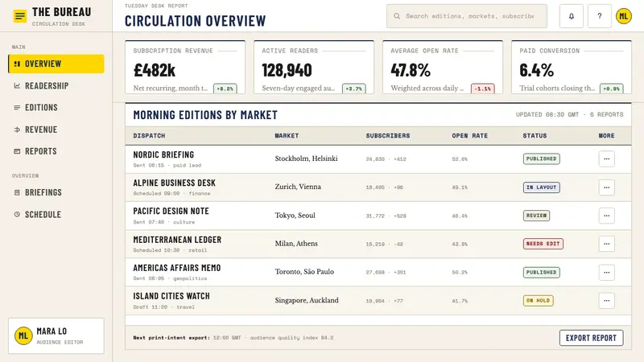Image resolution: width=644 pixels, height=362 pixels.
Task: Open the help question mark button
Action: point(600,16)
